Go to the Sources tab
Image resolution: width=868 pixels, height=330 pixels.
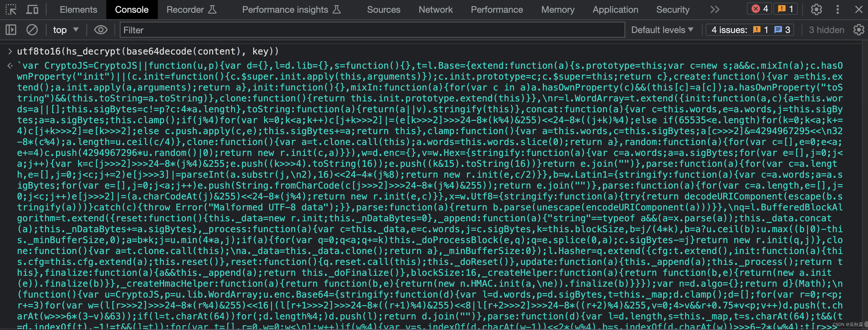(x=383, y=9)
